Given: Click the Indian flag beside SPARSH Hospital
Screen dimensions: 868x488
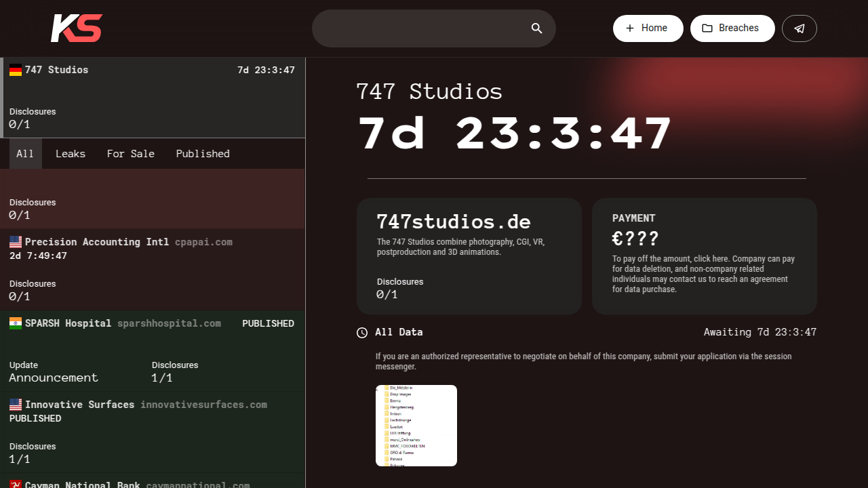Looking at the screenshot, I should [x=15, y=323].
